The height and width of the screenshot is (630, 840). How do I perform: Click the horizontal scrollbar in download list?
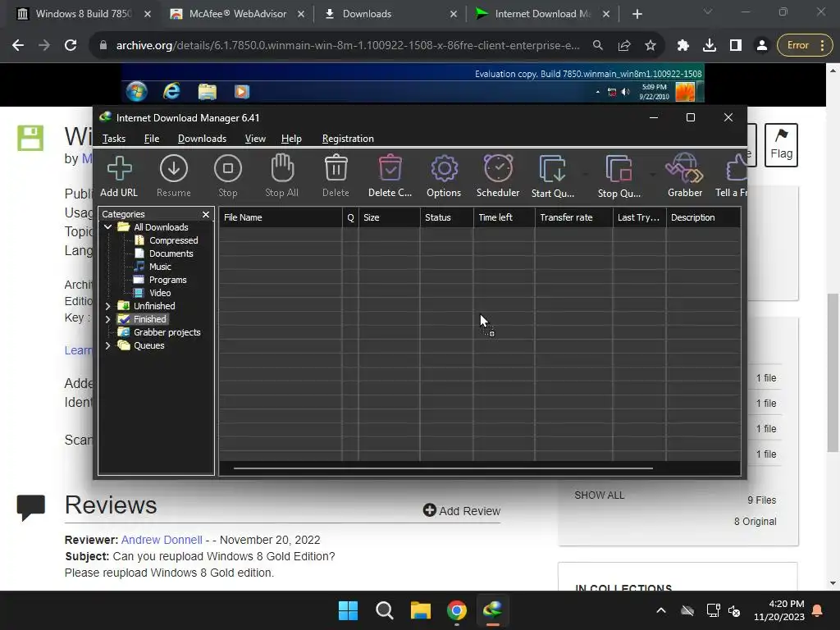pyautogui.click(x=443, y=468)
